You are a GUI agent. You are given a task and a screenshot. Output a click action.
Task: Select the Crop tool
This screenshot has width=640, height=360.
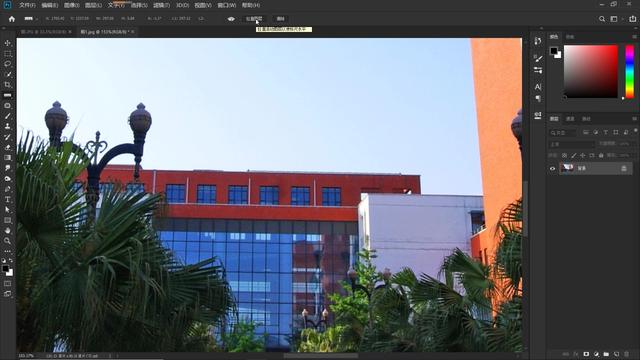(x=7, y=85)
